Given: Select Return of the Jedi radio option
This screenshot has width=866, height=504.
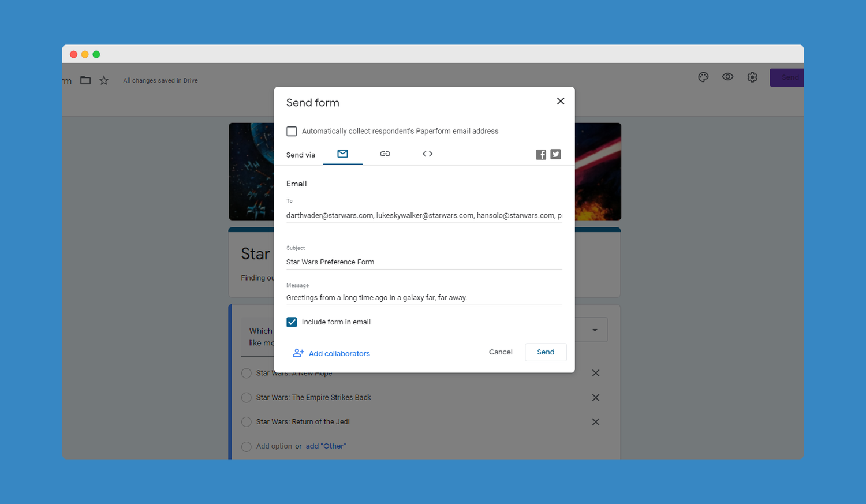Looking at the screenshot, I should click(x=247, y=422).
